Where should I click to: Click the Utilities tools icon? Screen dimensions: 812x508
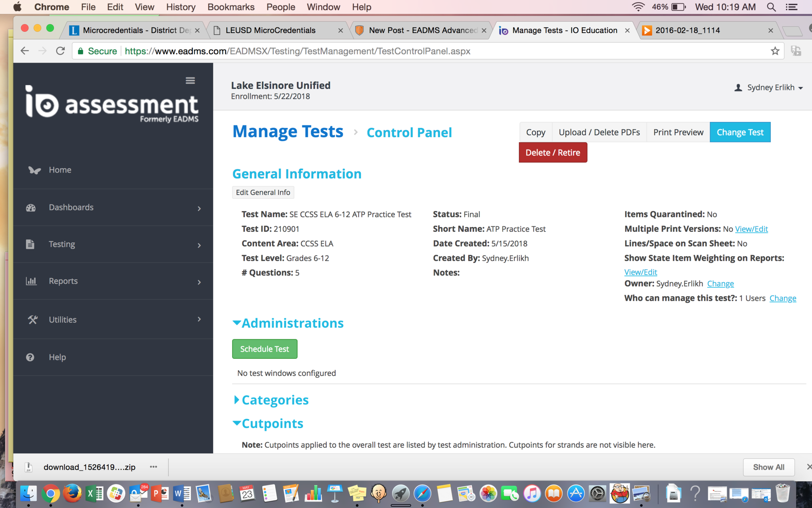pyautogui.click(x=32, y=319)
